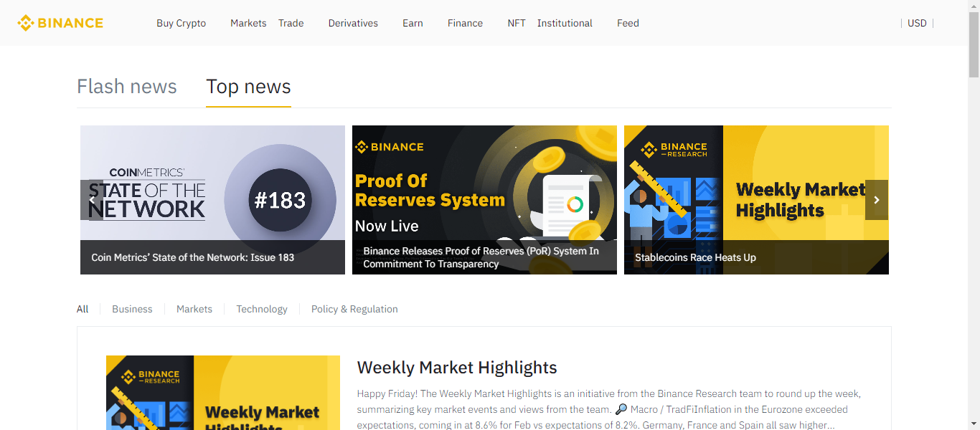980x430 pixels.
Task: Open Stablecoins Race Heats Up card
Action: tap(756, 200)
